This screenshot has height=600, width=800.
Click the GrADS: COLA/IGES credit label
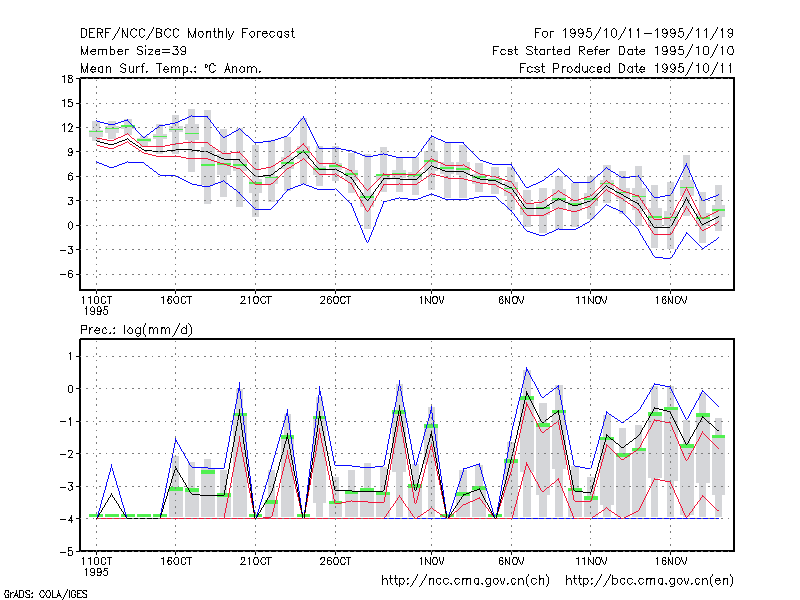pyautogui.click(x=45, y=594)
